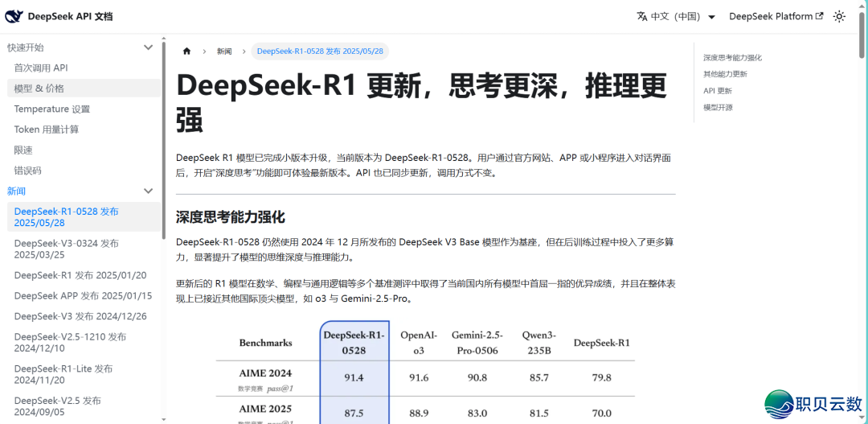Viewport: 868px width, 424px height.
Task: Click the AIME 2024 row label
Action: pyautogui.click(x=266, y=373)
